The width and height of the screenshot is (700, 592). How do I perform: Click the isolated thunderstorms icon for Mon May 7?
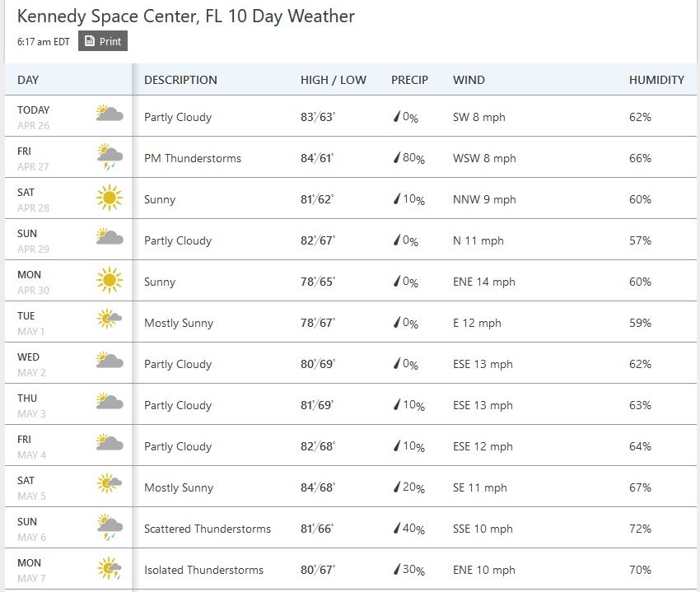[x=110, y=568]
